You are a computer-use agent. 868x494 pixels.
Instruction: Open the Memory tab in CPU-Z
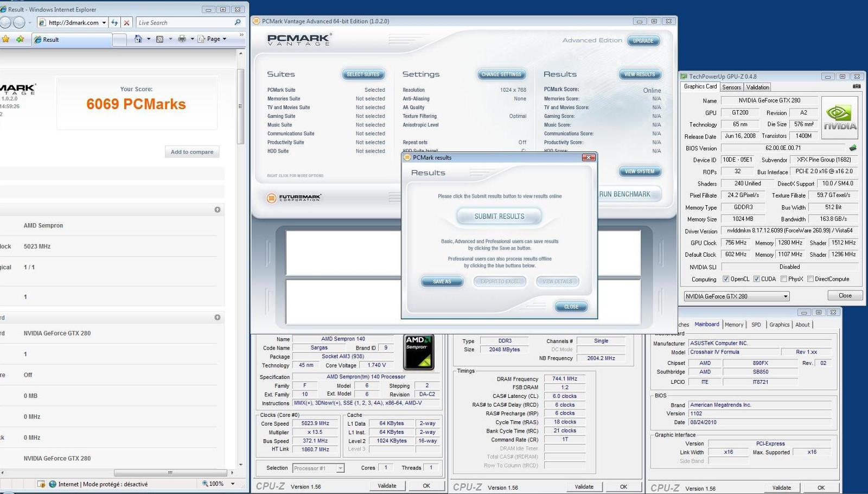click(x=734, y=325)
